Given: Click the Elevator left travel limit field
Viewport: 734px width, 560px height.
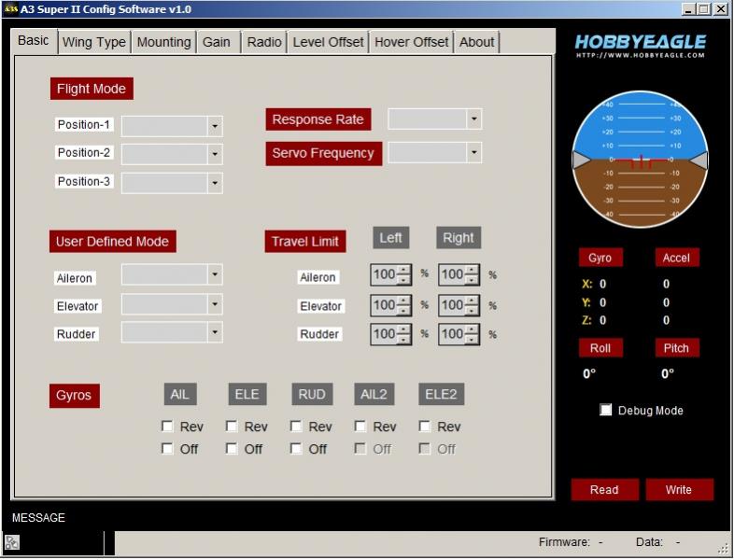Looking at the screenshot, I should (x=384, y=305).
